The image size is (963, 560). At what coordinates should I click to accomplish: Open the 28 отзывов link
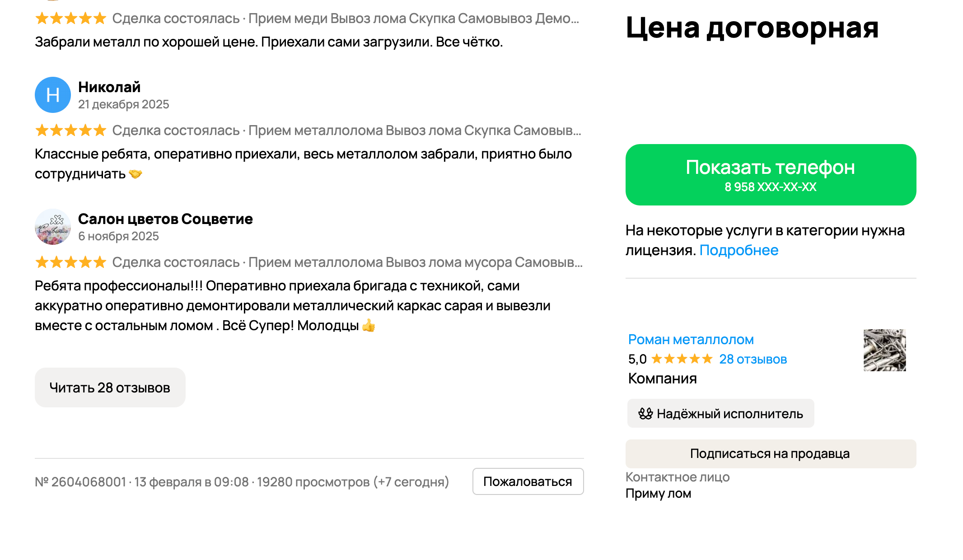pyautogui.click(x=753, y=359)
